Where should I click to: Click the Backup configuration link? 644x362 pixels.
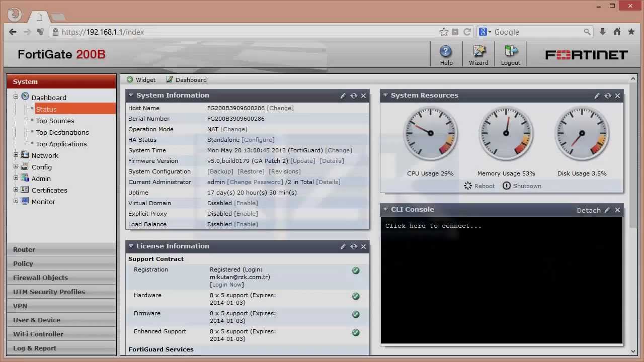coord(220,171)
